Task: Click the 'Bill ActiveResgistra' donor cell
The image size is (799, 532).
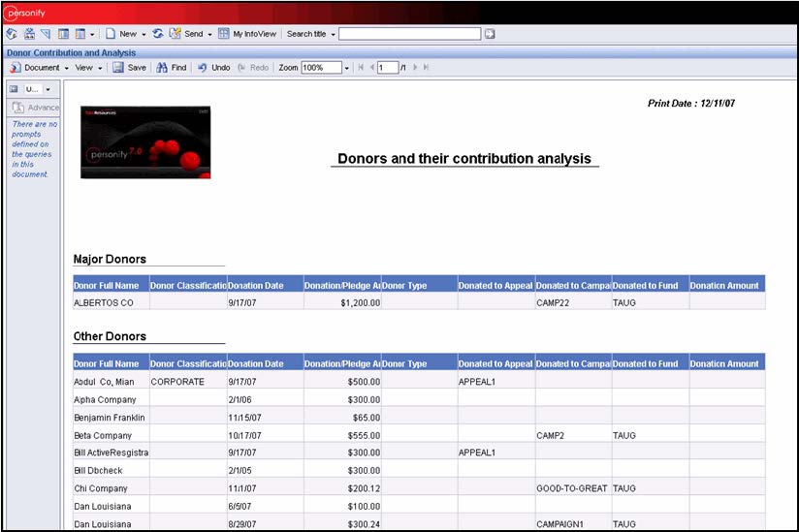Action: coord(112,453)
